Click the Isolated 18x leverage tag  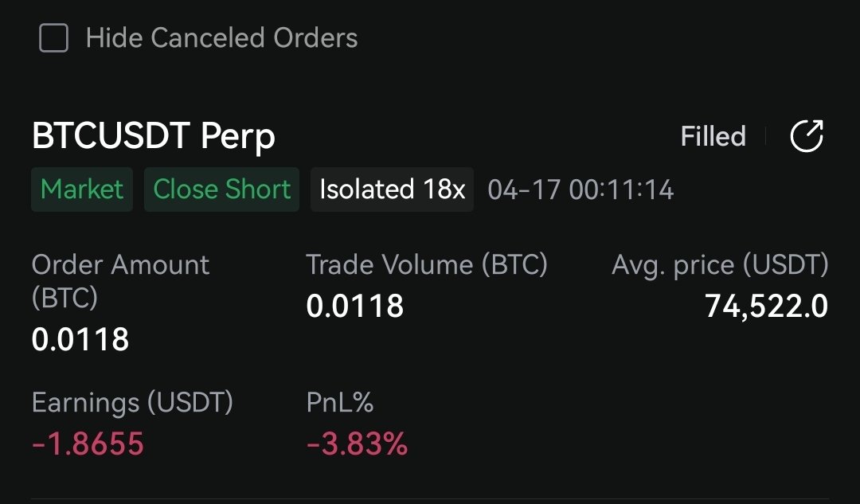point(392,189)
